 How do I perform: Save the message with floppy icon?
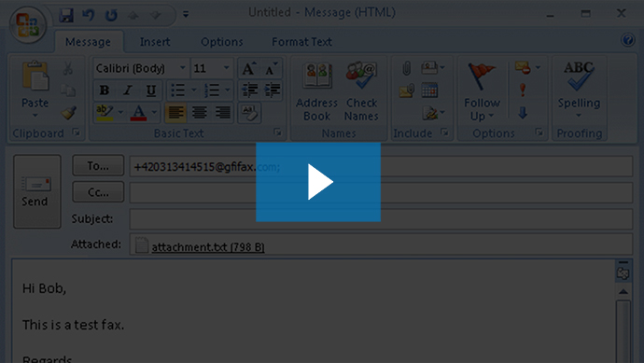point(65,15)
